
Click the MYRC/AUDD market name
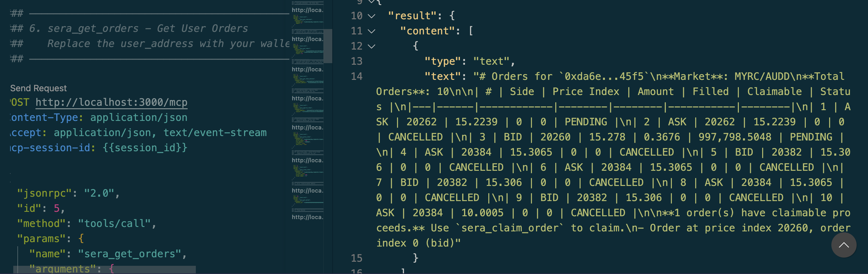tap(762, 76)
